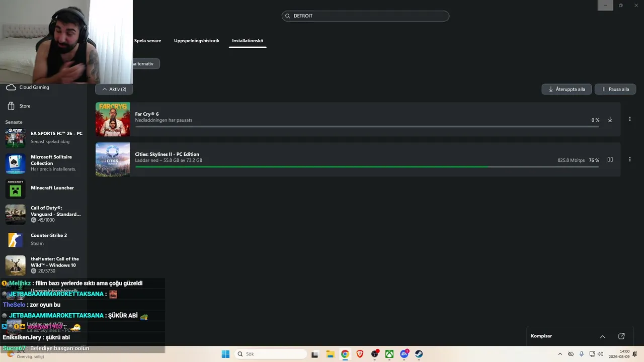644x362 pixels.
Task: Click the Laddar ned 55.8 GB av 73.2 GB text
Action: click(x=169, y=160)
